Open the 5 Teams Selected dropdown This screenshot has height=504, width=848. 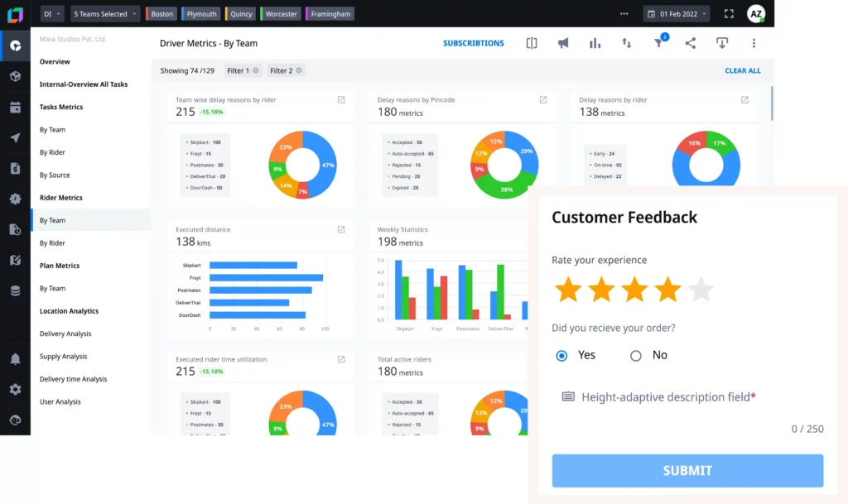(x=105, y=14)
